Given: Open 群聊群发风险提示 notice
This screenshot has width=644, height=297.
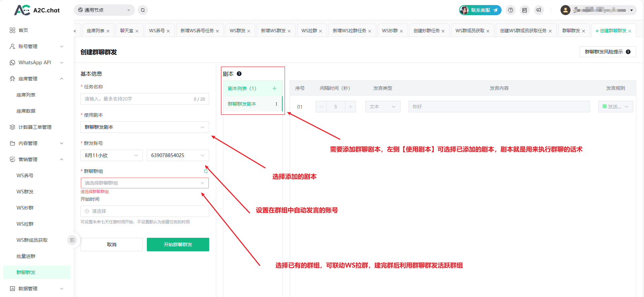Looking at the screenshot, I should click(x=607, y=52).
